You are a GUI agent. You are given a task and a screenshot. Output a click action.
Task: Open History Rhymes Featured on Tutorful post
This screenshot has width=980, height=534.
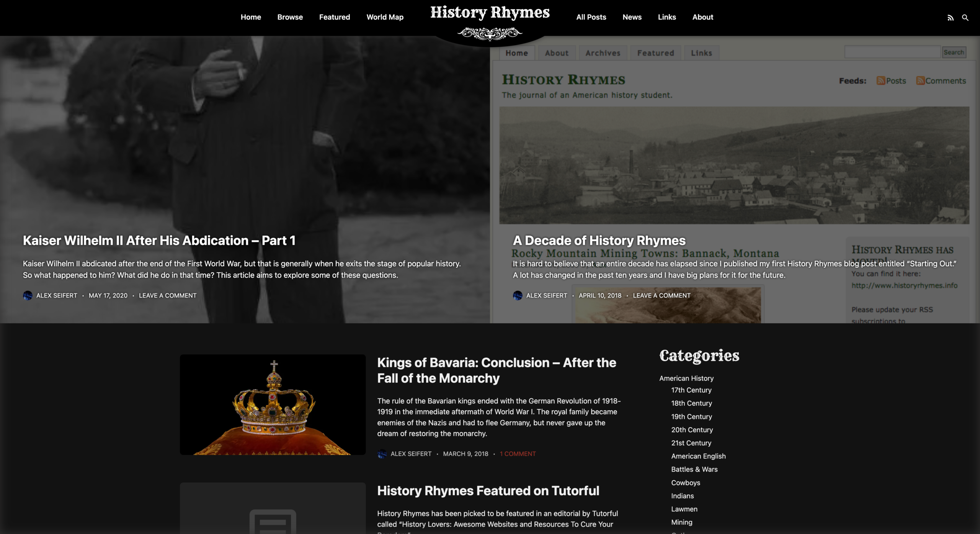pyautogui.click(x=488, y=491)
